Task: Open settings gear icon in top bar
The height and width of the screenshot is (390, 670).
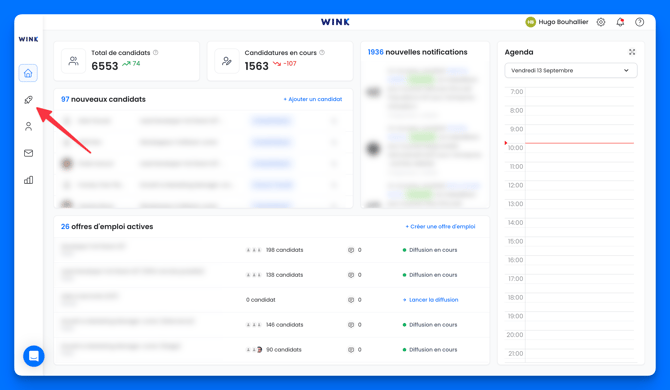Action: [601, 22]
